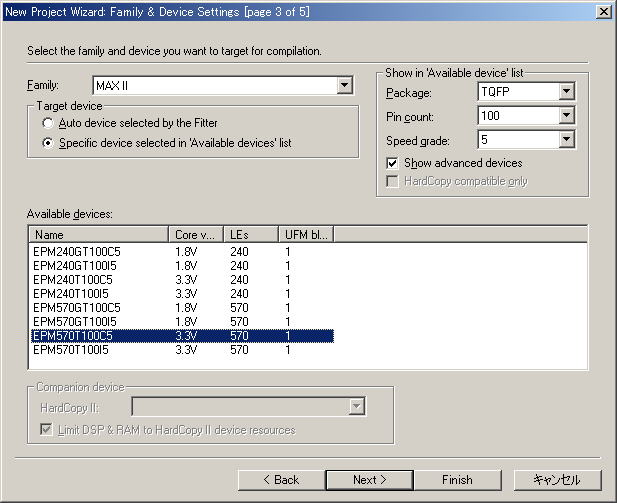Sort devices by Core voltage column header

tap(196, 235)
